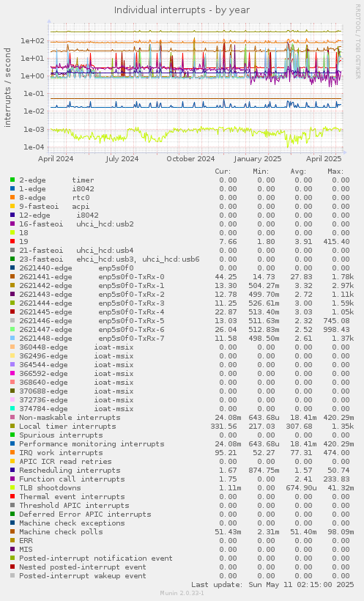
Task: Click the RRDTOOL / TOBI OETIKER watermark
Action: pyautogui.click(x=358, y=41)
